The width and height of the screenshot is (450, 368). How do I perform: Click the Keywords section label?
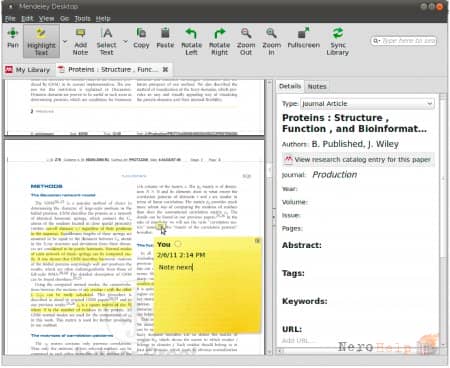click(304, 301)
